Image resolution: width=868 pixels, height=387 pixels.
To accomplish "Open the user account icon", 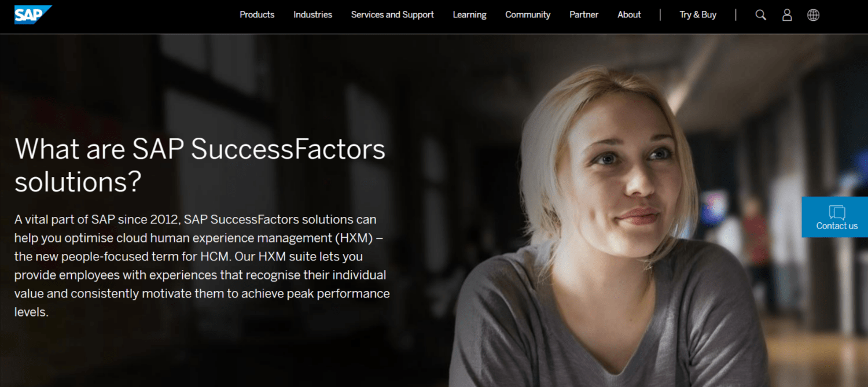I will pyautogui.click(x=787, y=15).
